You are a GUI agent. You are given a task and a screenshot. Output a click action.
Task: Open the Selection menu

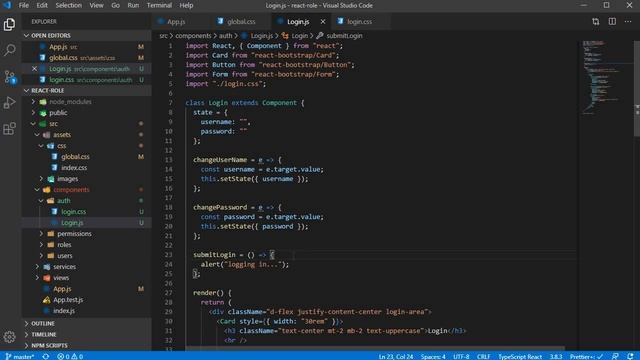pos(69,5)
